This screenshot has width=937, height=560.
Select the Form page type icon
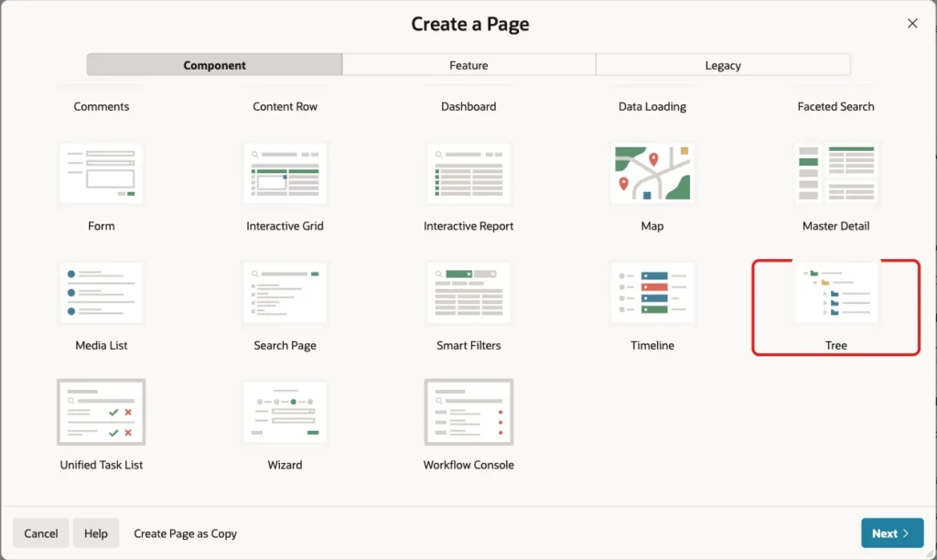101,173
